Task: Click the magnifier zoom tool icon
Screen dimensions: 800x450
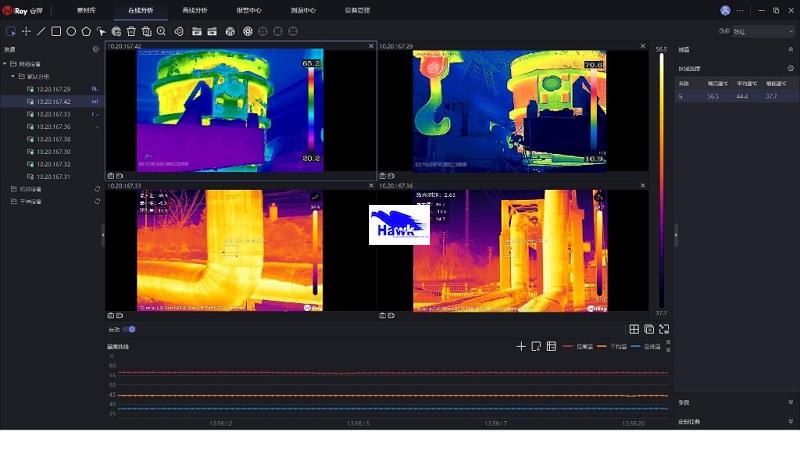Action: tap(161, 31)
